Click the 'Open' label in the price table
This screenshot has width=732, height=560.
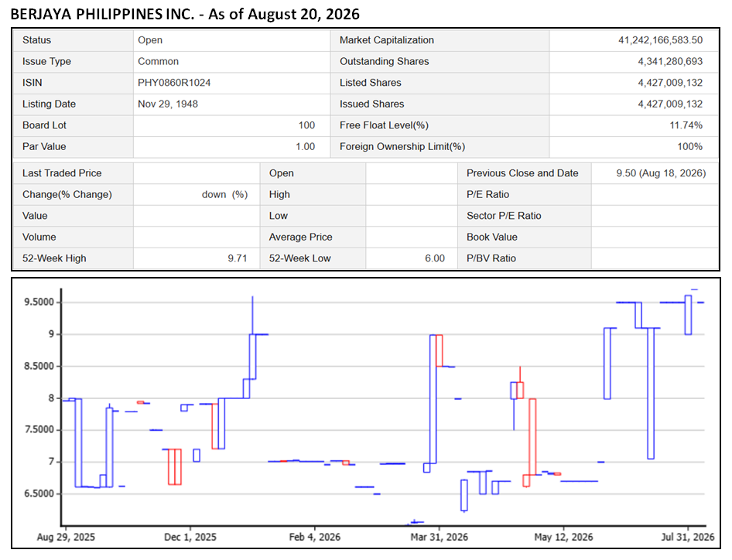(281, 173)
